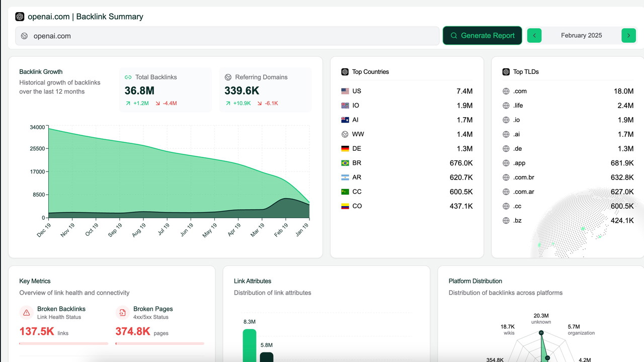Click the Top TLDs header icon
This screenshot has height=362, width=644.
coord(506,72)
